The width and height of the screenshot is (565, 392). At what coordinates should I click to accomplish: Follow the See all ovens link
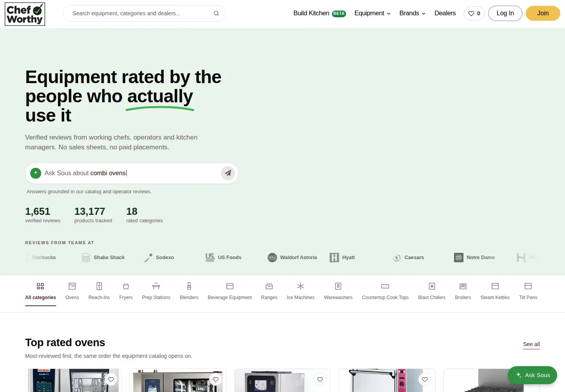[531, 344]
